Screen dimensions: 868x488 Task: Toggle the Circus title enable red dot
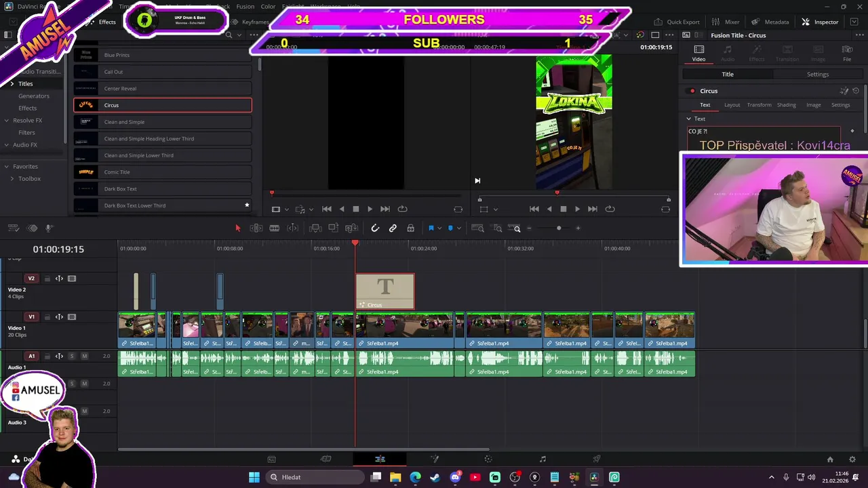coord(692,91)
